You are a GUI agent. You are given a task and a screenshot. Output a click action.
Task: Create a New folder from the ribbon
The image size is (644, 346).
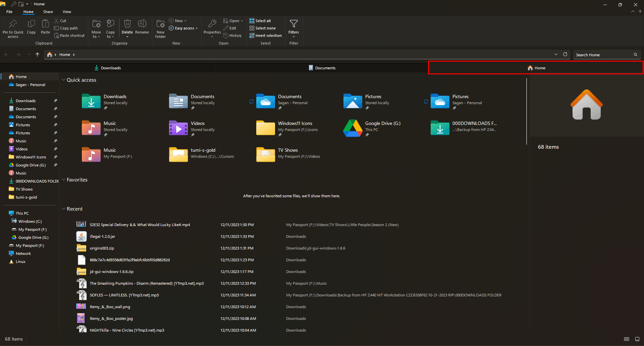[x=160, y=24]
